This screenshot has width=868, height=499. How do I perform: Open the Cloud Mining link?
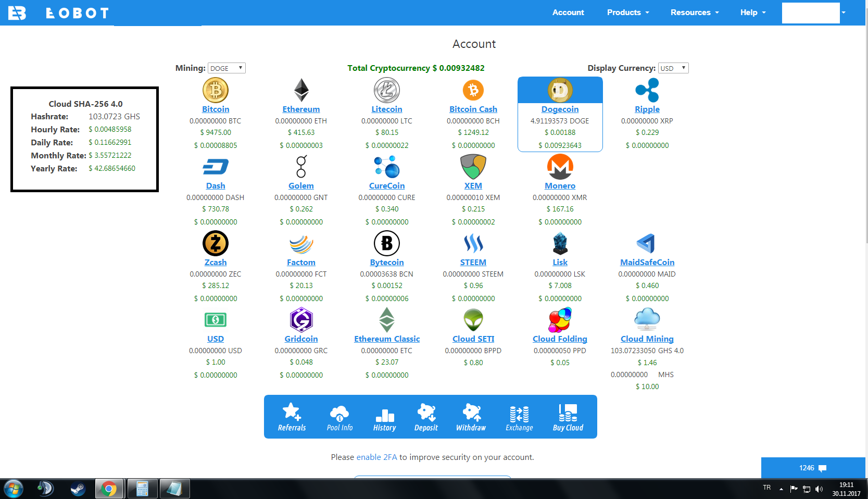pos(647,339)
